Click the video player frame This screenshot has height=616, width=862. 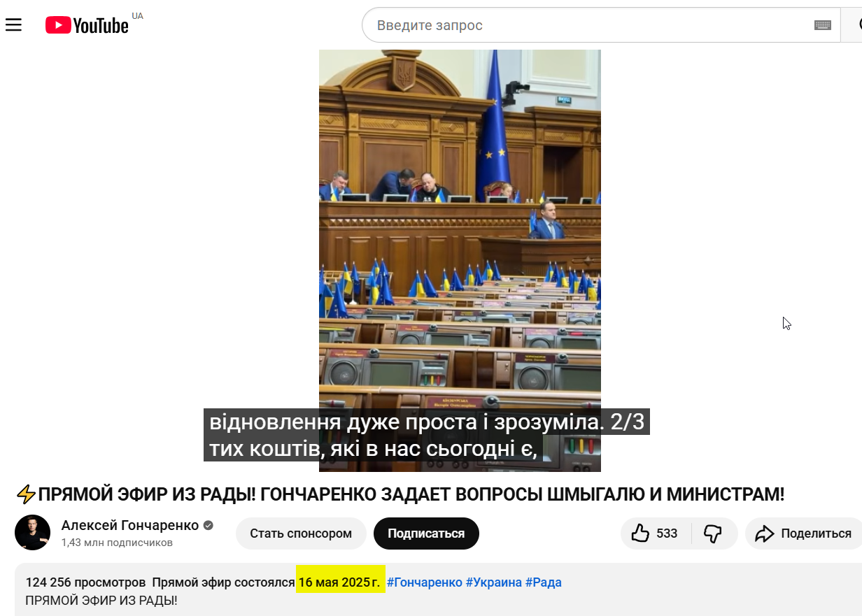(460, 260)
